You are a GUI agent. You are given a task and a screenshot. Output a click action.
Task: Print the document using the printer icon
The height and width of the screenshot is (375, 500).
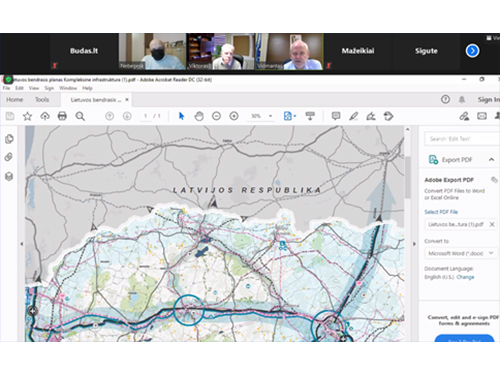[x=62, y=116]
